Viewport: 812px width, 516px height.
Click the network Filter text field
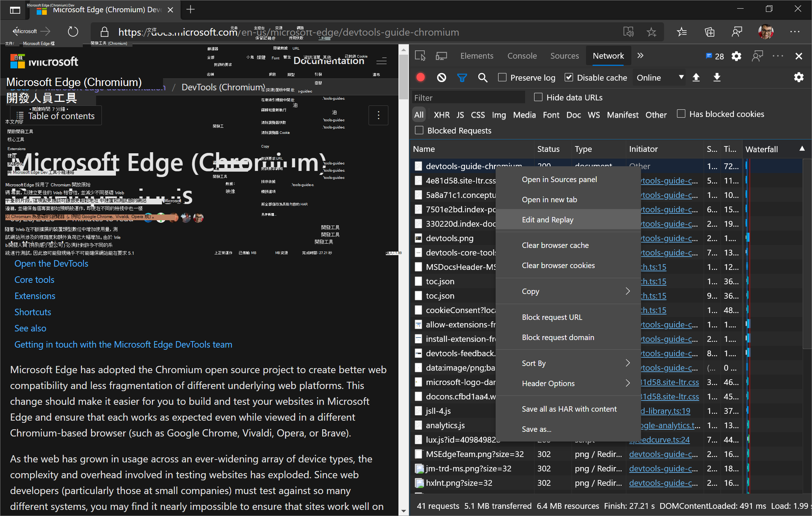pos(468,98)
